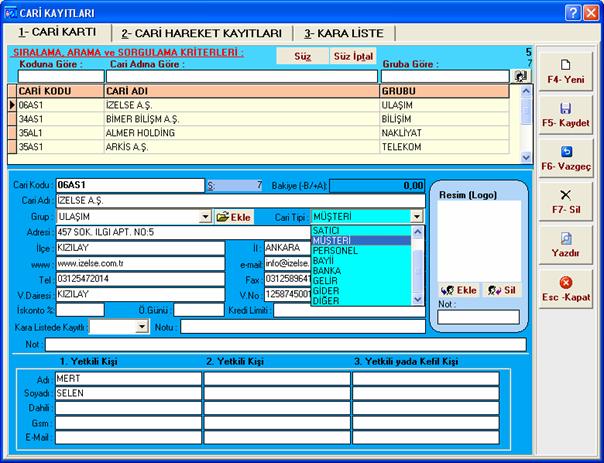Click the Ö.Günü field

tap(199, 310)
